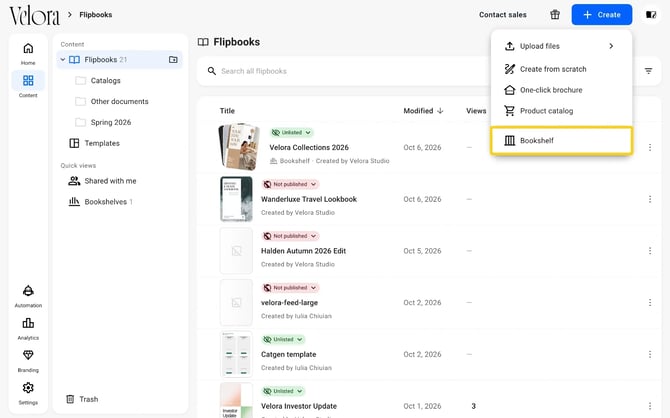Open the Other documents folder

[x=120, y=101]
